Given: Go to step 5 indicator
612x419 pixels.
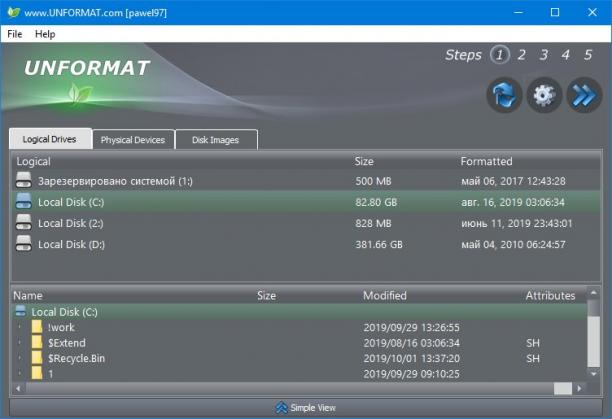Looking at the screenshot, I should tap(588, 55).
